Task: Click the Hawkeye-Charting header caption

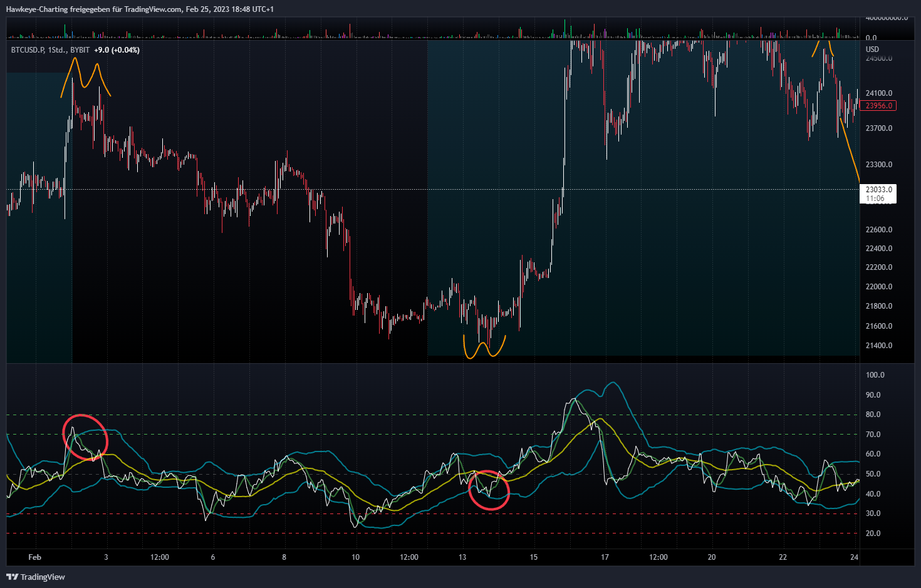Action: click(140, 9)
